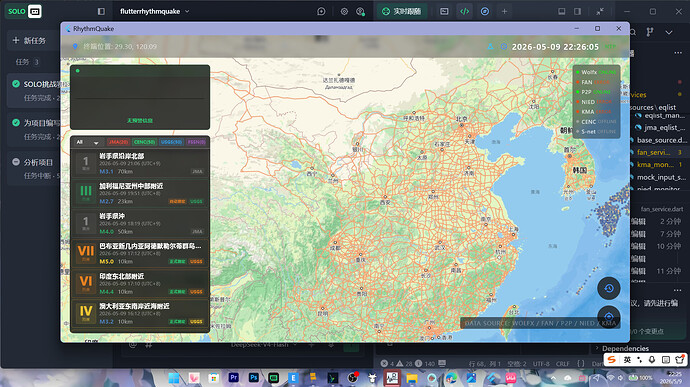
Task: Click the Sogou input method S icon
Action: [611, 360]
